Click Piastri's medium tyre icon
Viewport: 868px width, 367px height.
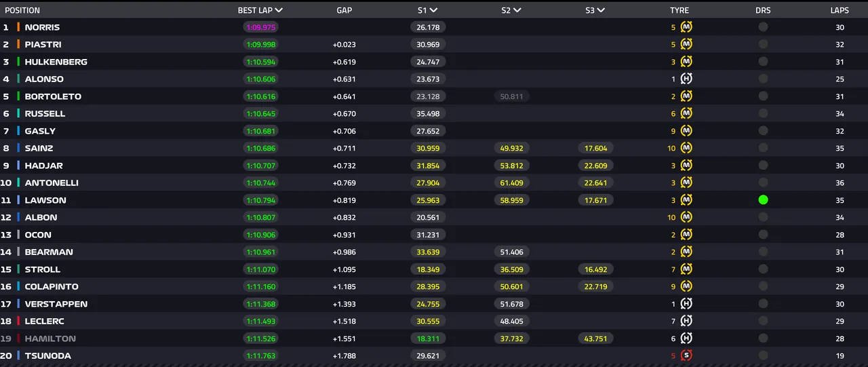(x=686, y=44)
